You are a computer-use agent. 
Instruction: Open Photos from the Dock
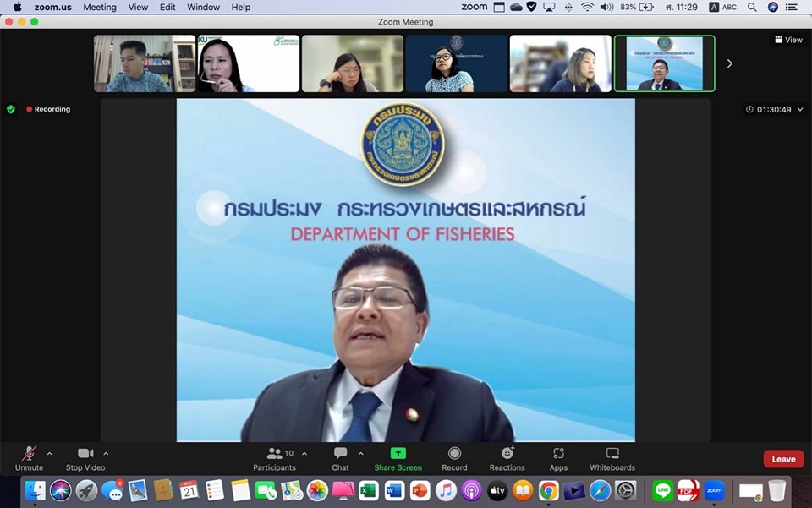(x=317, y=490)
